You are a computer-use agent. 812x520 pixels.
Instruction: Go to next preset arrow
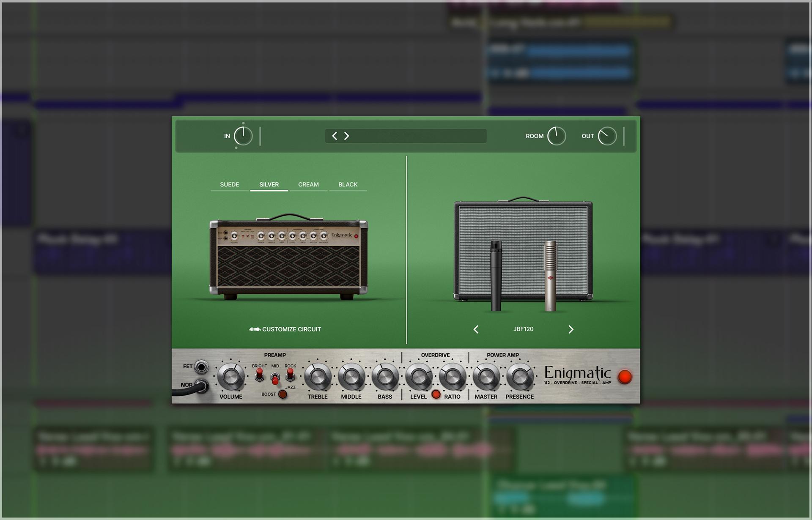pos(347,136)
